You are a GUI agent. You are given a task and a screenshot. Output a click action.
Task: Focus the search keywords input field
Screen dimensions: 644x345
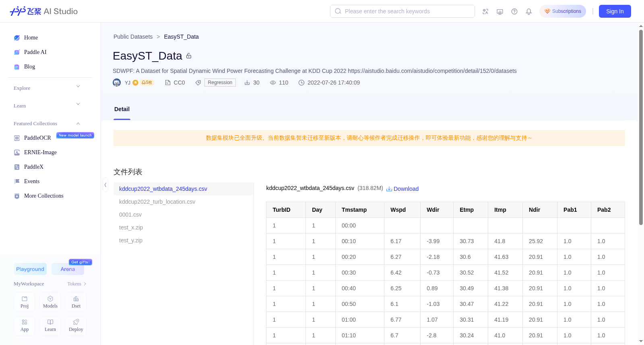coord(402,11)
